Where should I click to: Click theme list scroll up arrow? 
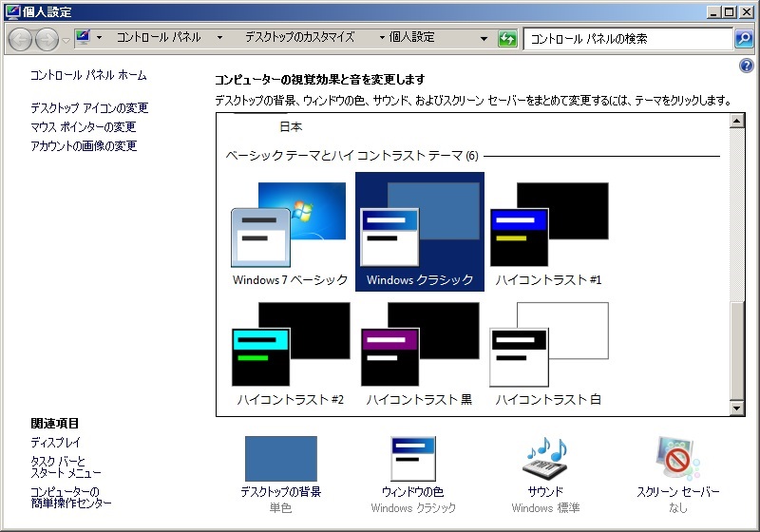[737, 121]
